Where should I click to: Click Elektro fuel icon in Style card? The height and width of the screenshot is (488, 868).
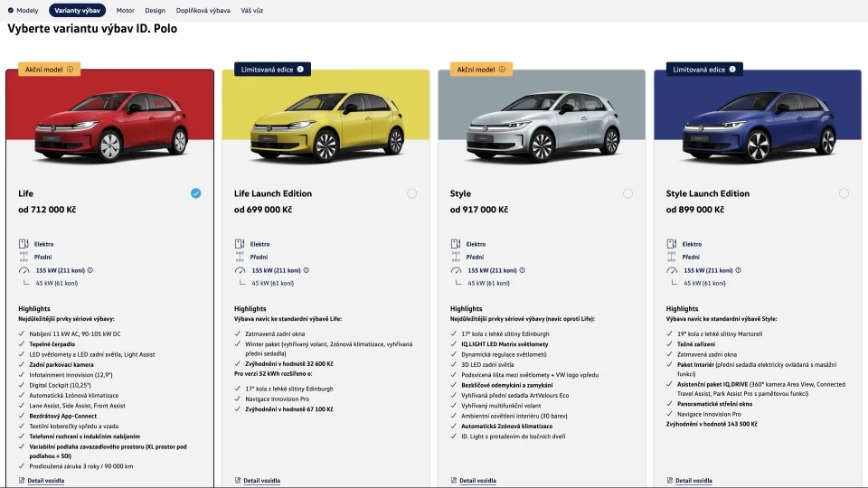pyautogui.click(x=455, y=244)
